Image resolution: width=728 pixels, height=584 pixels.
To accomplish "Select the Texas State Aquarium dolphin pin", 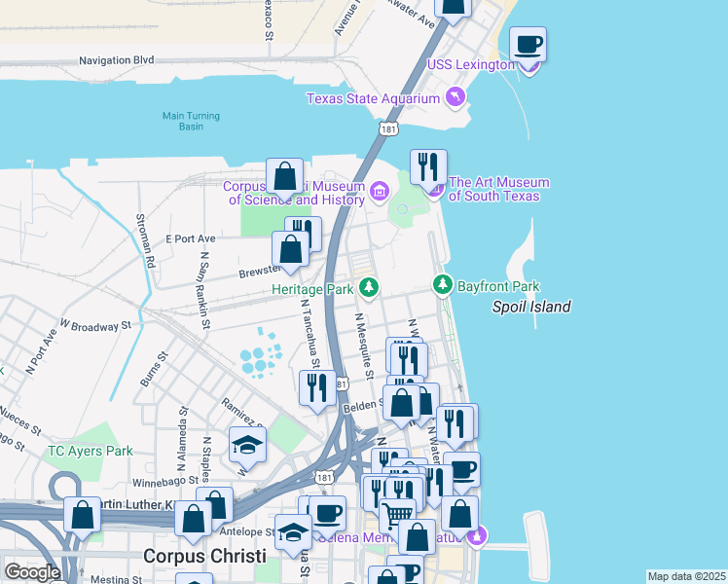I will click(x=455, y=97).
